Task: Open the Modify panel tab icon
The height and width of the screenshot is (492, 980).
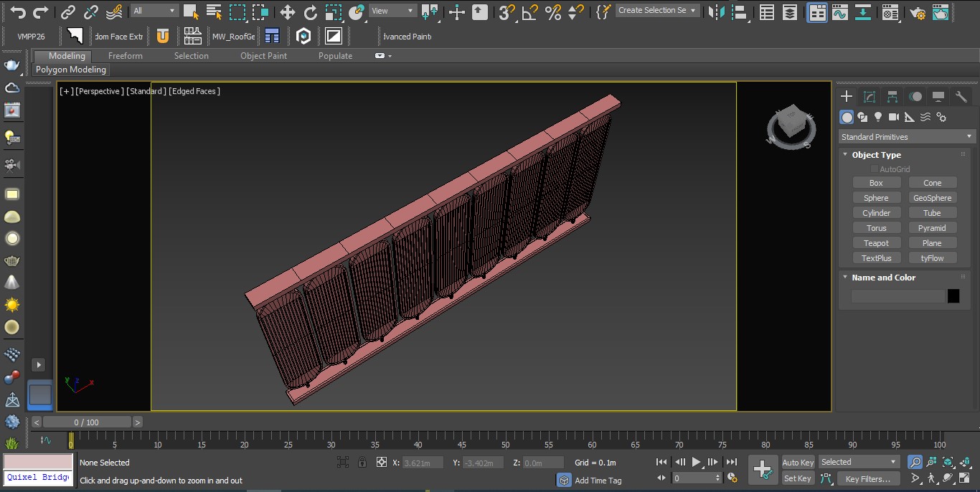Action: click(870, 97)
